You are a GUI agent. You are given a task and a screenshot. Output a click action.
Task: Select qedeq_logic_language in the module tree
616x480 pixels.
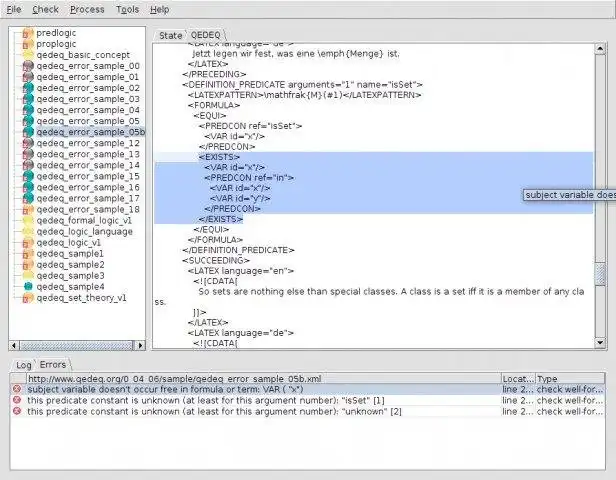pyautogui.click(x=84, y=231)
